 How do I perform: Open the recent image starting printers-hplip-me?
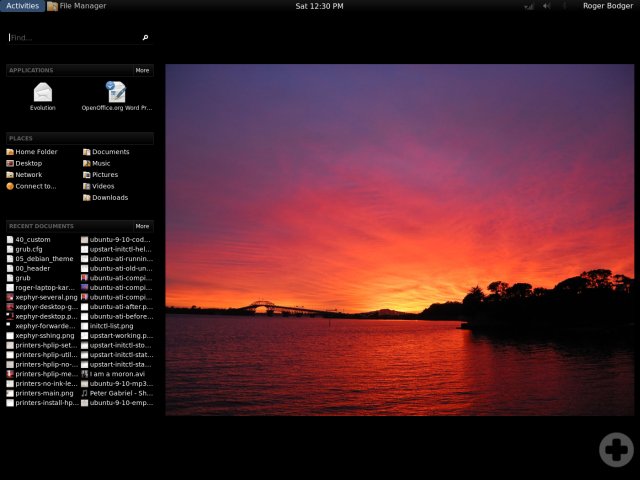tap(42, 374)
